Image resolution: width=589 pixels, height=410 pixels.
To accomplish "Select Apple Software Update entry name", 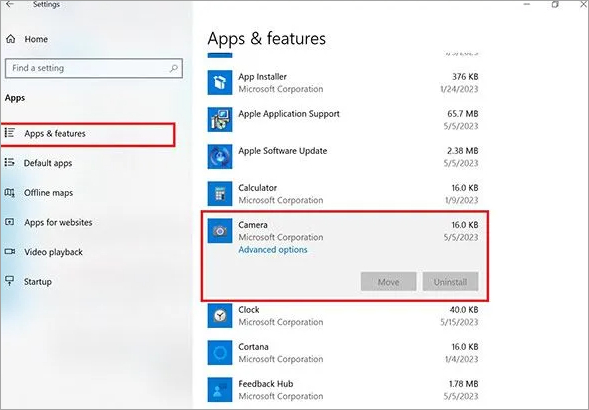I will tap(282, 151).
